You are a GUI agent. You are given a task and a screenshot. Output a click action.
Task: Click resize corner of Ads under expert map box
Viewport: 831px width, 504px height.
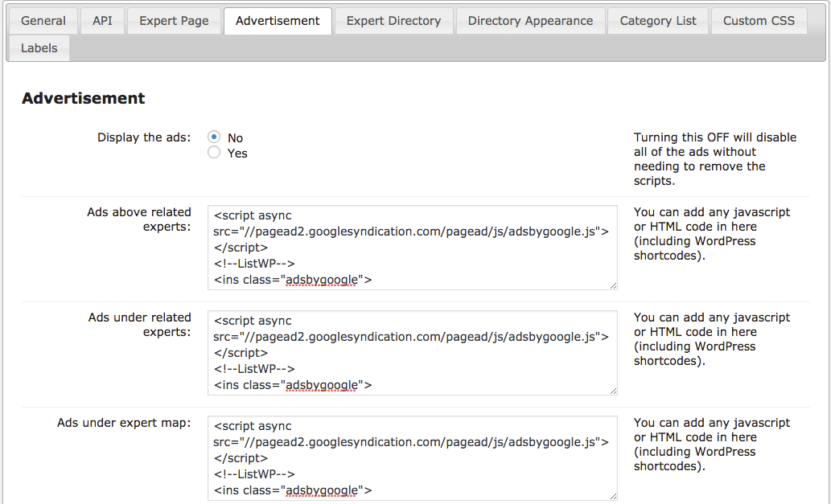[x=613, y=495]
